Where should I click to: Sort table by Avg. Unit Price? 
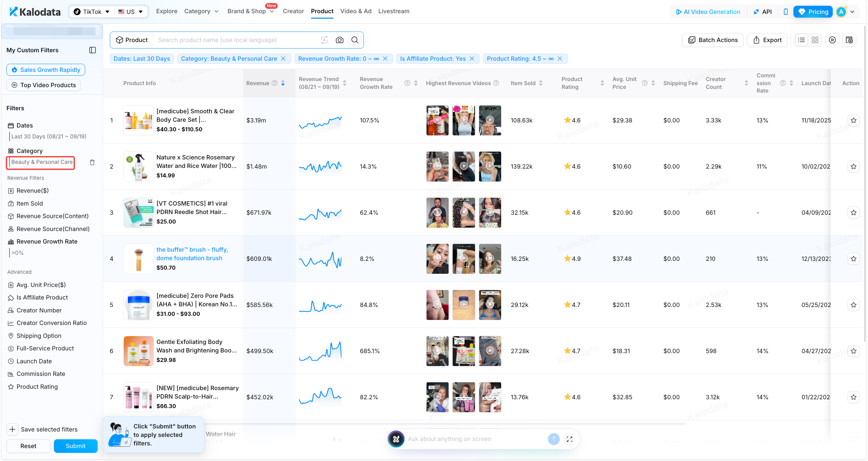click(x=653, y=83)
